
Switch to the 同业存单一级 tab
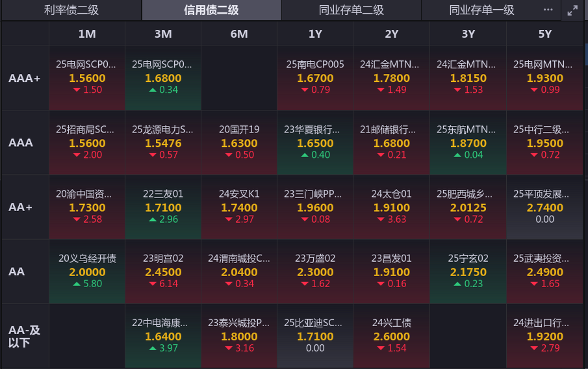(x=481, y=10)
